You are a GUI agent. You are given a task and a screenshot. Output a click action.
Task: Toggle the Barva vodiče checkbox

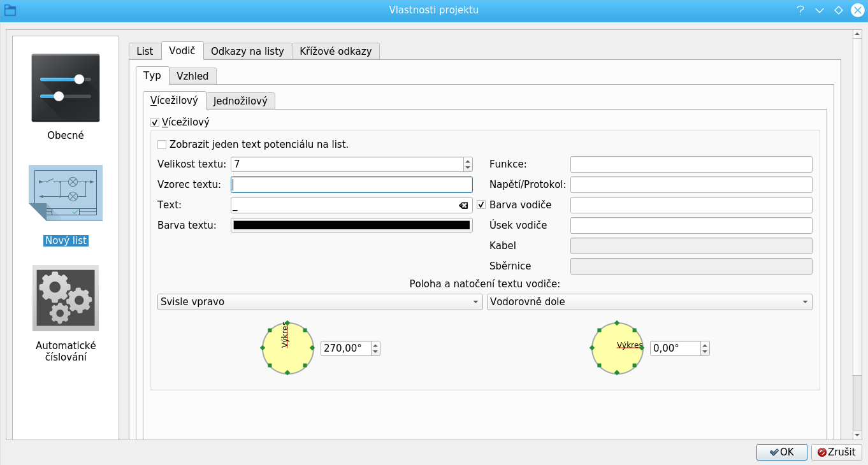[481, 205]
